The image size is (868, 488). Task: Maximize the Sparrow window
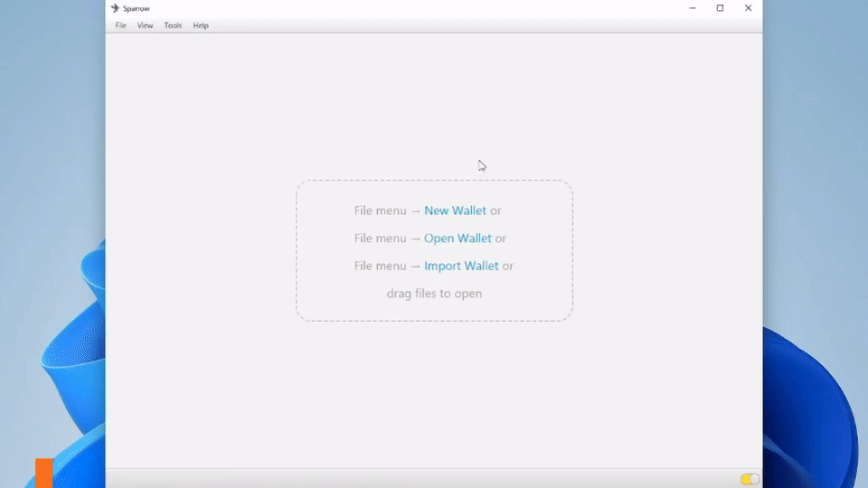(x=720, y=8)
